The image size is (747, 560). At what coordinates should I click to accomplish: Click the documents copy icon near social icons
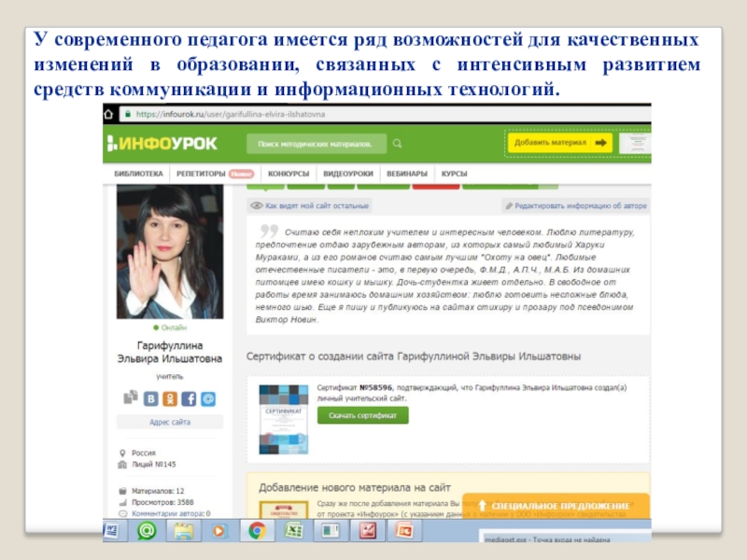[131, 398]
